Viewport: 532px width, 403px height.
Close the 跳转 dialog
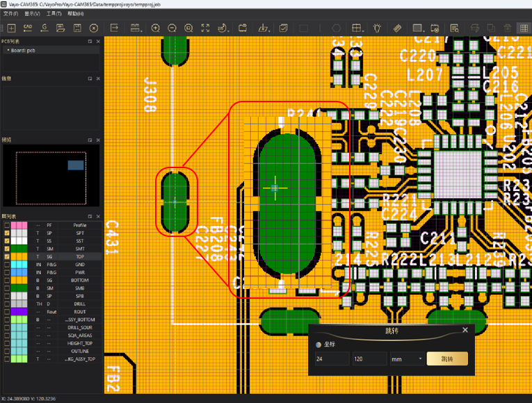[465, 330]
